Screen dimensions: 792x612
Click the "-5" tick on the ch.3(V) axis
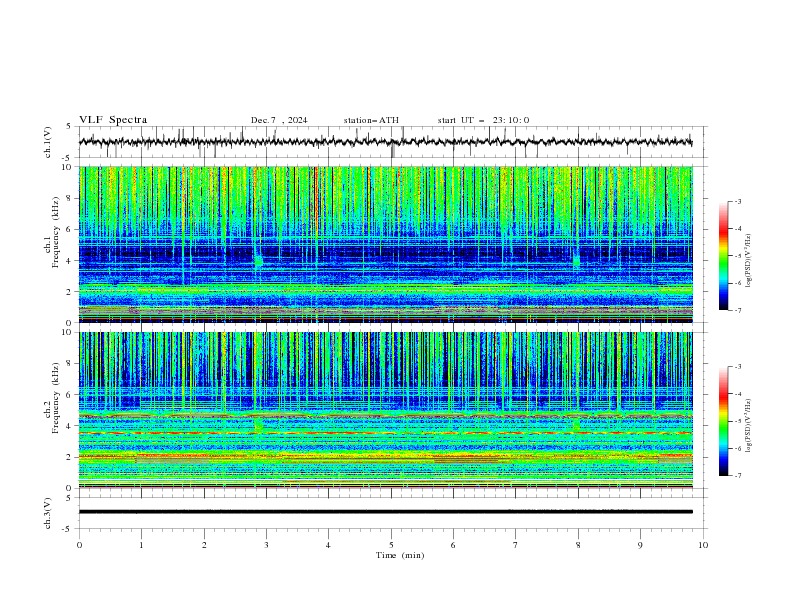coord(67,529)
